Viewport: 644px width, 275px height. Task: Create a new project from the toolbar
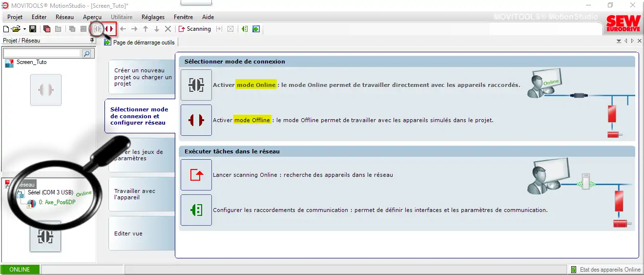6,29
